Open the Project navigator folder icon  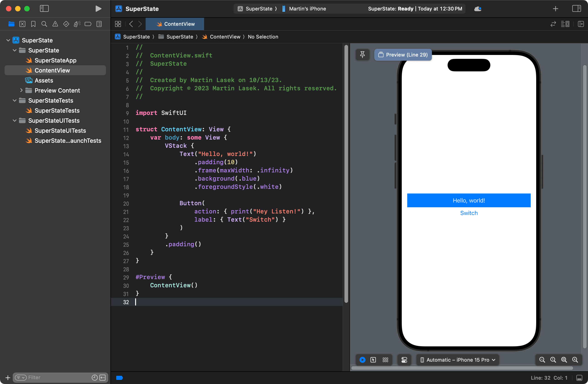pos(11,24)
